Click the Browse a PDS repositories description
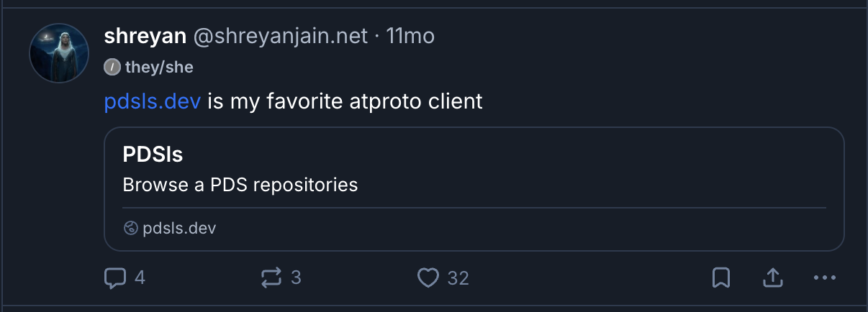The image size is (868, 312). click(x=240, y=185)
